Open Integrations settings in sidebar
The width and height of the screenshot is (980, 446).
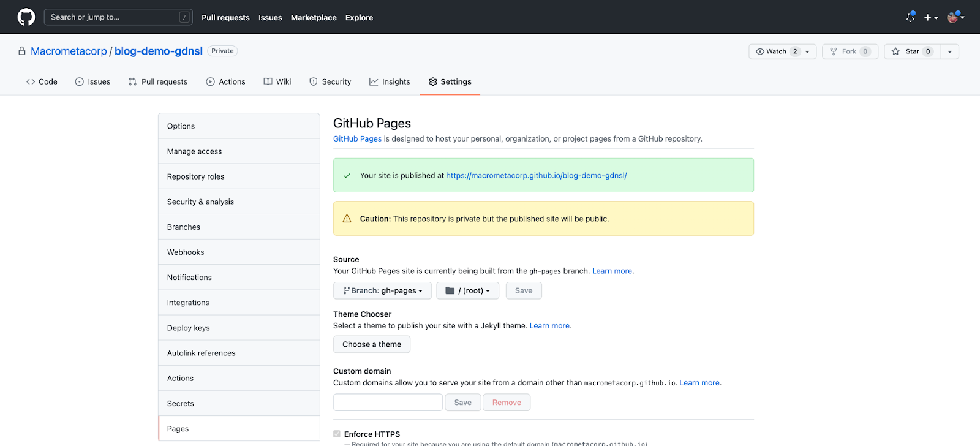239,303
